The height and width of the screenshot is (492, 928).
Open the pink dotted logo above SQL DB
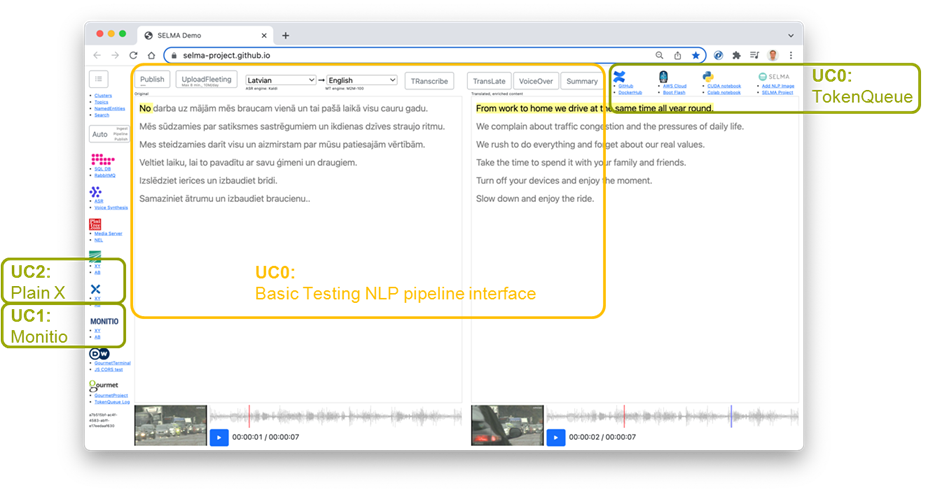pos(102,159)
